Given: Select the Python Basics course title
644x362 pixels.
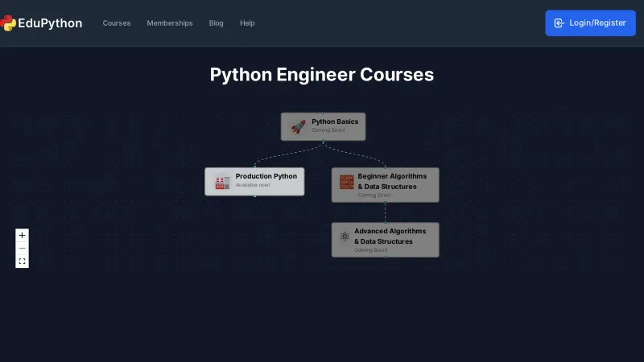Looking at the screenshot, I should (335, 121).
